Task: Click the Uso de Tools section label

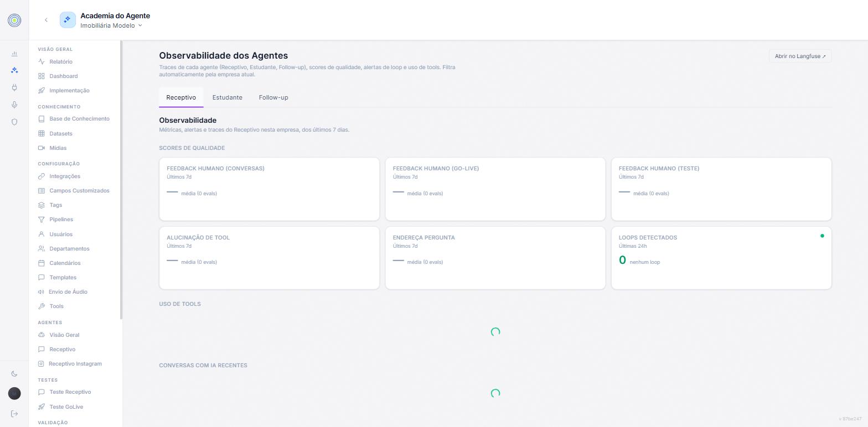Action: pyautogui.click(x=180, y=304)
